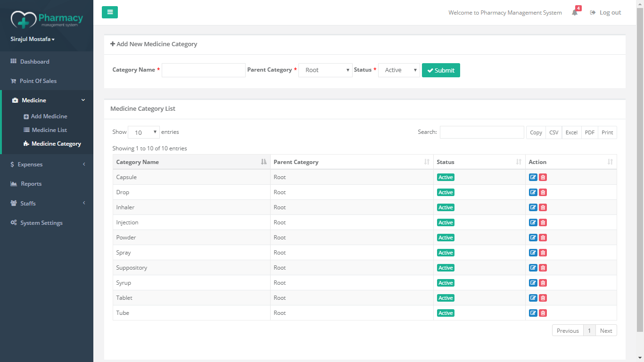Sort by Category Name column
The height and width of the screenshot is (362, 644).
[191, 162]
